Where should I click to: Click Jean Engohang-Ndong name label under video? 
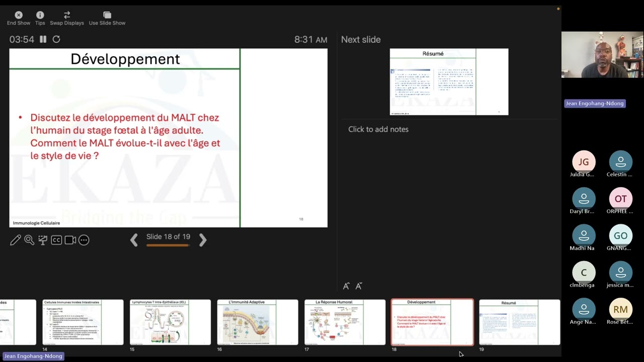click(595, 104)
